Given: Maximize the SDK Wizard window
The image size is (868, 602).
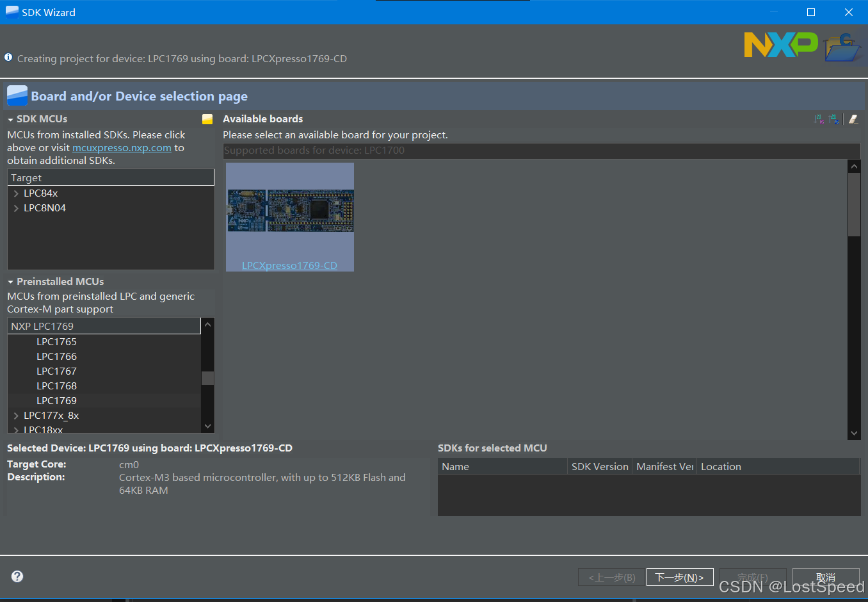Looking at the screenshot, I should (x=811, y=12).
